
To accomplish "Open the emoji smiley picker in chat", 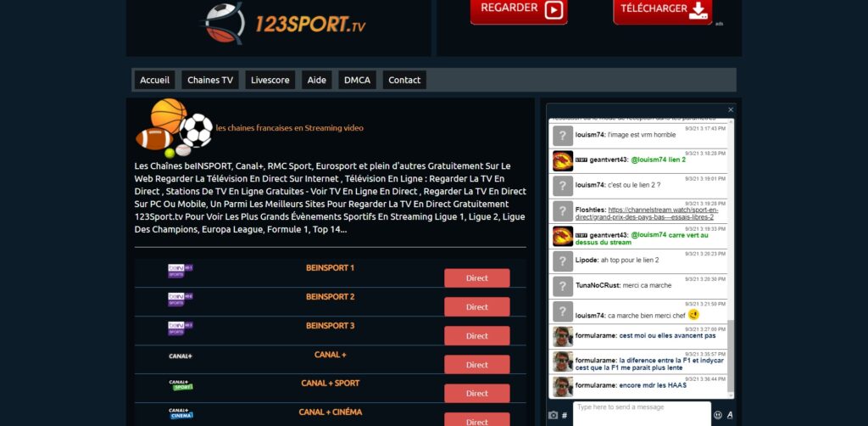I will pos(717,414).
